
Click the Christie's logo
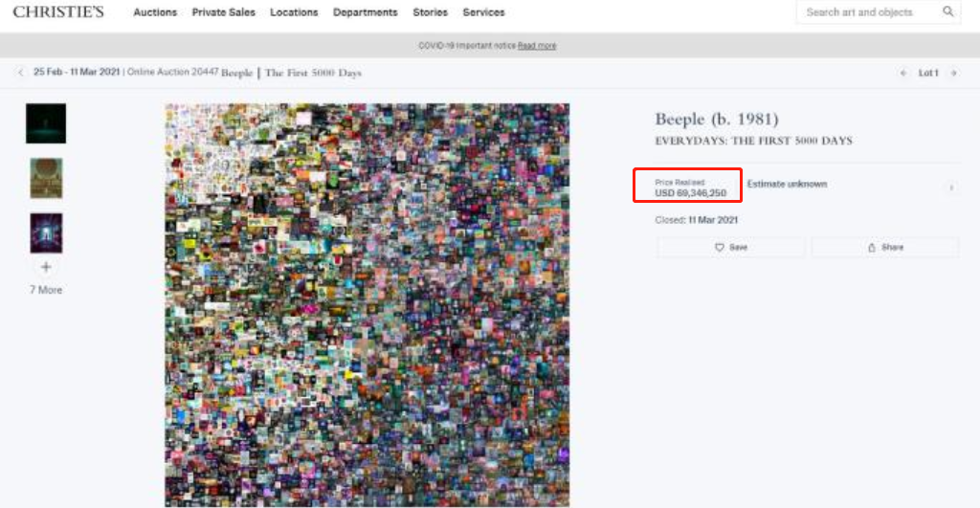(58, 11)
